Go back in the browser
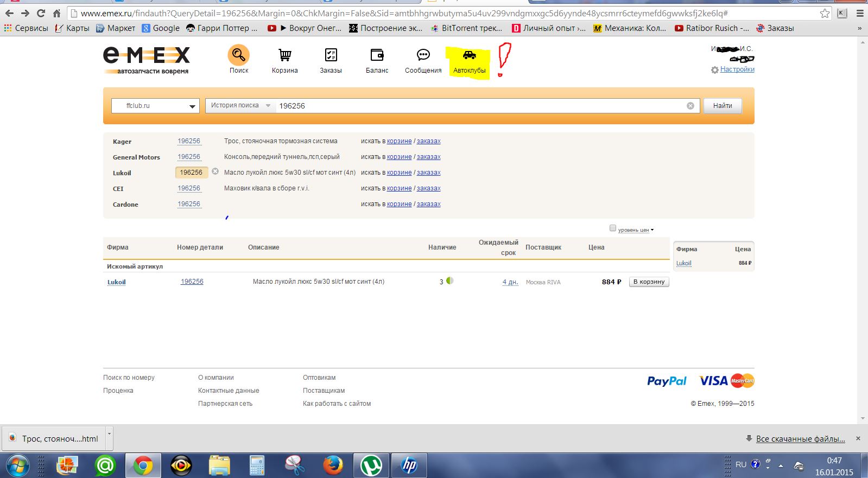Image resolution: width=868 pixels, height=478 pixels. coord(9,13)
